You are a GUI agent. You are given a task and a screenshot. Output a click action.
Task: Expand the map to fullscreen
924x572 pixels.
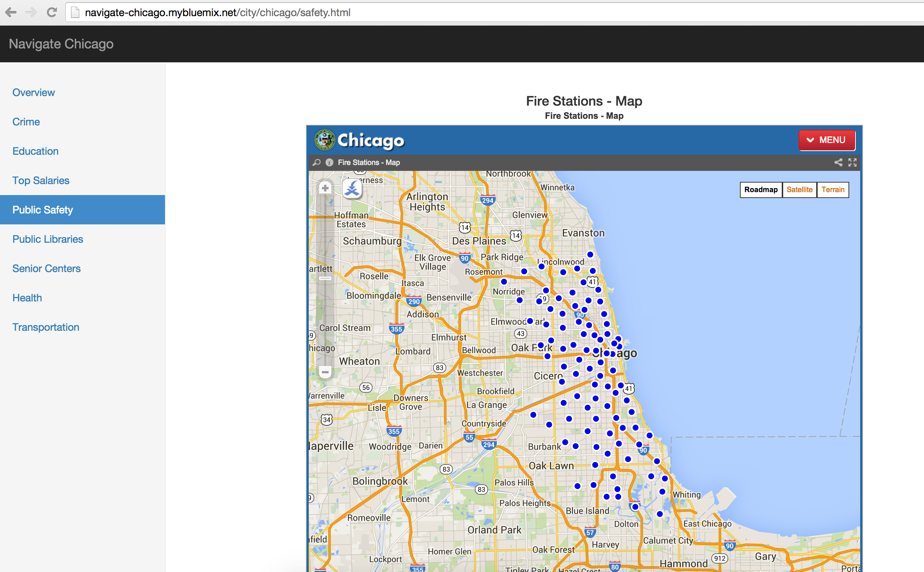(x=852, y=162)
